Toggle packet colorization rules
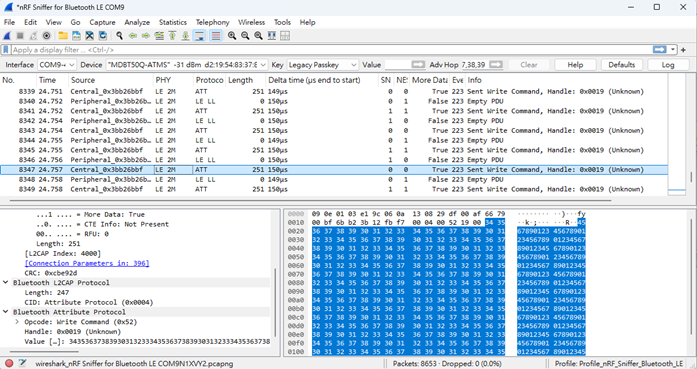697x369 pixels. 216,36
